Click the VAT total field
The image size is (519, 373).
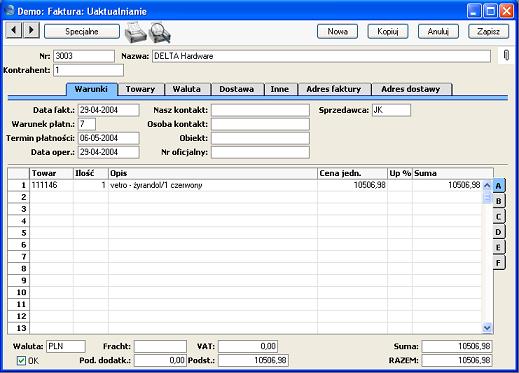click(248, 346)
